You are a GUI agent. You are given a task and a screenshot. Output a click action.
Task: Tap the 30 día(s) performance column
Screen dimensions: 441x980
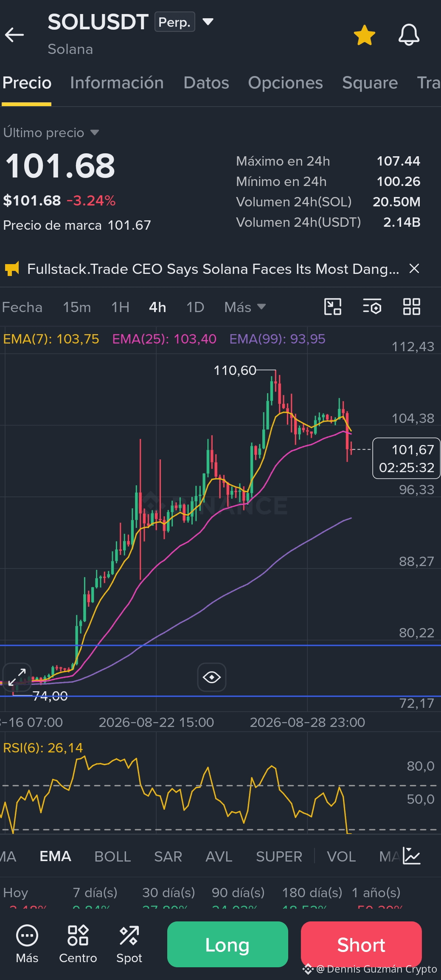click(x=169, y=897)
